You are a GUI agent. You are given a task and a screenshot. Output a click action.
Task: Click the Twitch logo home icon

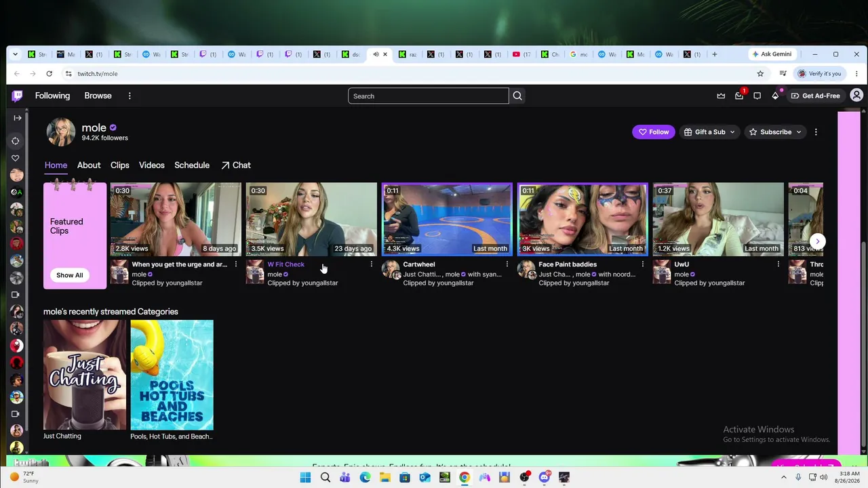(x=17, y=96)
